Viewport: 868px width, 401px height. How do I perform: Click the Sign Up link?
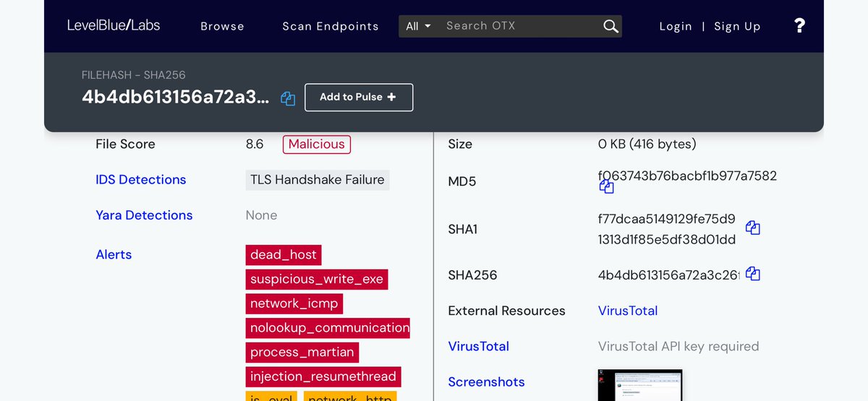pyautogui.click(x=737, y=26)
